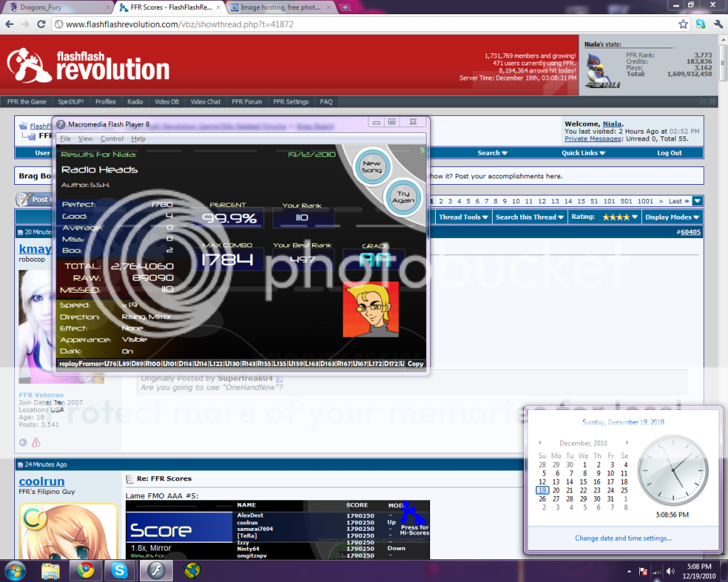Click the volume speaker tray icon

[669, 571]
